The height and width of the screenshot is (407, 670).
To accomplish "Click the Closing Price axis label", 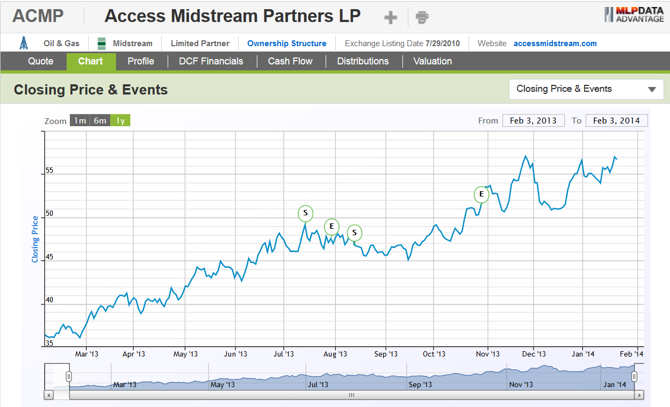I will click(x=35, y=239).
